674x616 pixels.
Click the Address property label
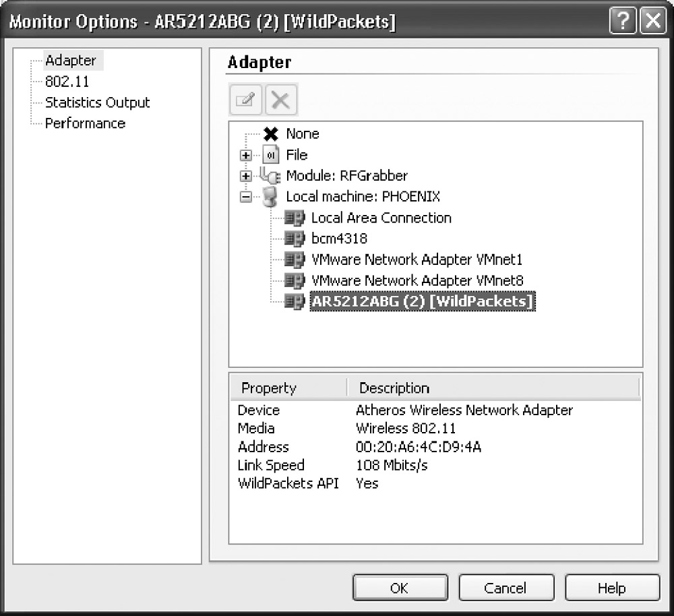coord(263,447)
